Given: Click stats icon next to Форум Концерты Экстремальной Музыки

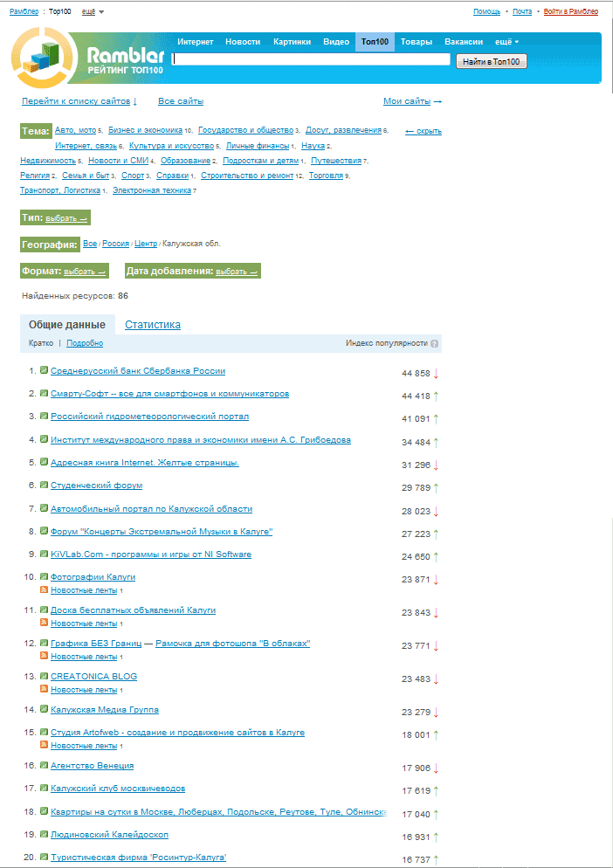Looking at the screenshot, I should pyautogui.click(x=45, y=531).
